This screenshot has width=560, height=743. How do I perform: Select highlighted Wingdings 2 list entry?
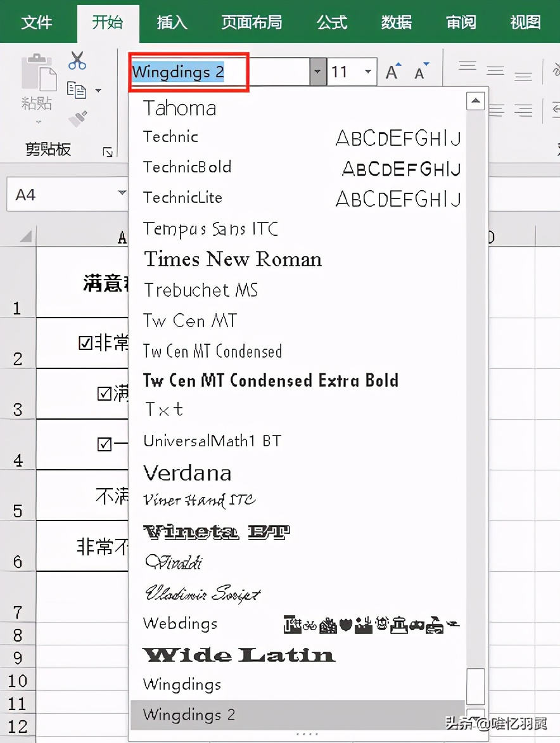298,714
